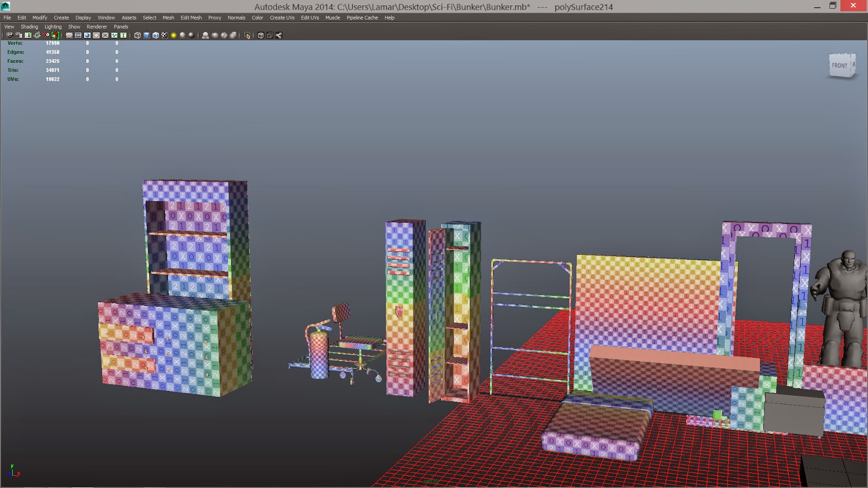Click the Image Plane icon
The image size is (868, 488).
point(37,35)
